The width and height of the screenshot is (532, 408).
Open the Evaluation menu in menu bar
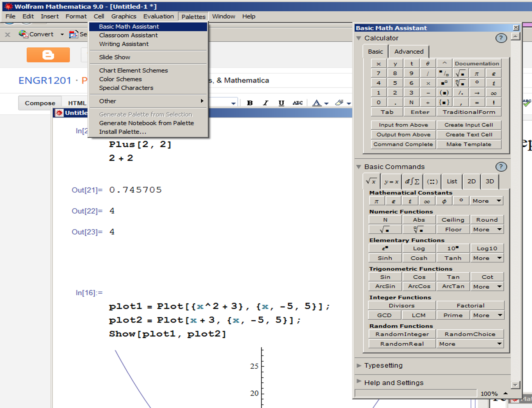click(159, 16)
